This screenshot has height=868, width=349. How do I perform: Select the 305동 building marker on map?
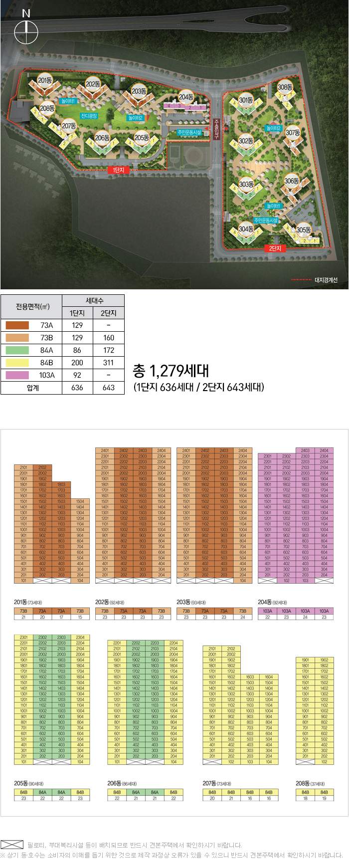click(x=303, y=230)
